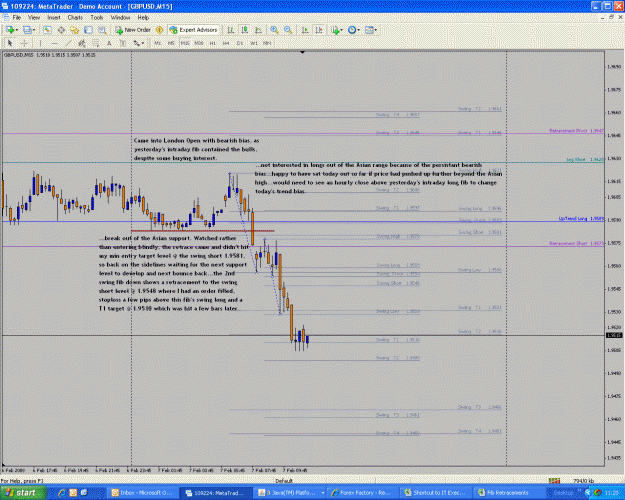Select the Text annotation tool

coord(109,43)
